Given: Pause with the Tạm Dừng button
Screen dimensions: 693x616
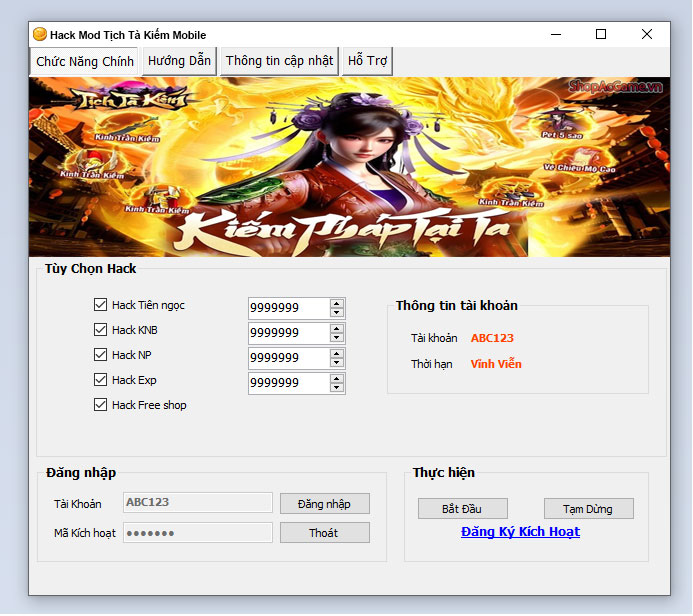Looking at the screenshot, I should tap(589, 509).
